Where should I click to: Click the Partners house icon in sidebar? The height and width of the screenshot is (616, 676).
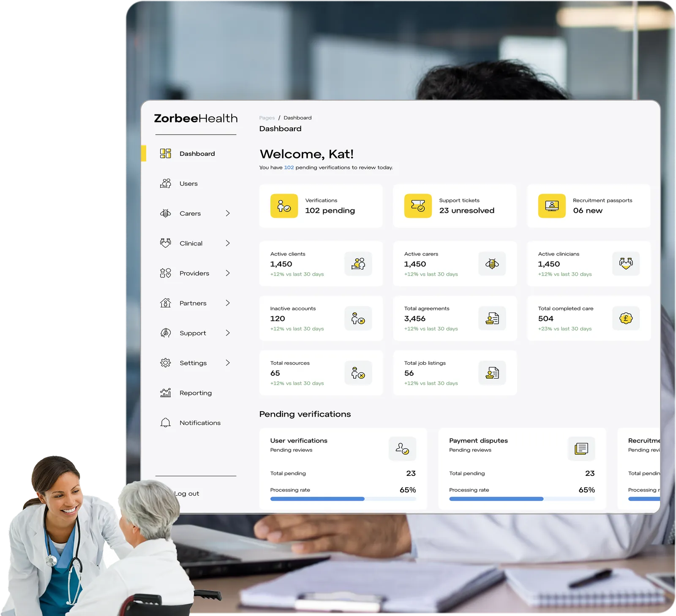pos(166,303)
